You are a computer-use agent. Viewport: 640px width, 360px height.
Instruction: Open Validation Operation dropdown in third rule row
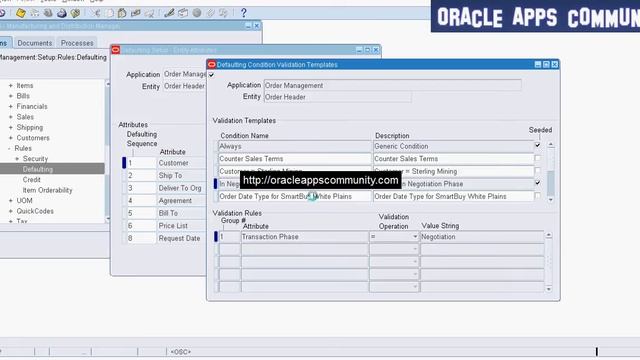[415, 262]
